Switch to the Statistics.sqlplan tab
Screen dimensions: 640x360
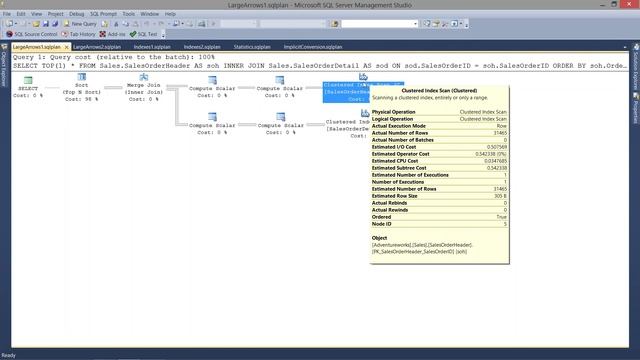click(x=252, y=47)
